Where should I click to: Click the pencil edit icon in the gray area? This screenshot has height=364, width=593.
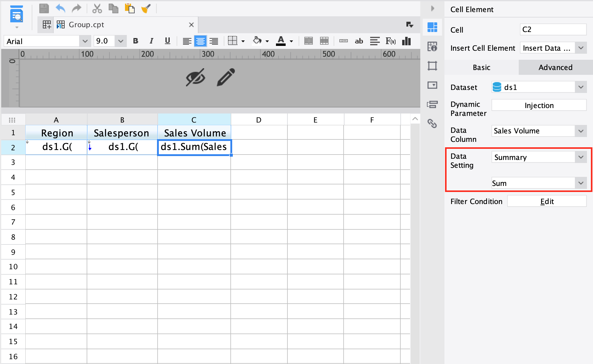226,77
